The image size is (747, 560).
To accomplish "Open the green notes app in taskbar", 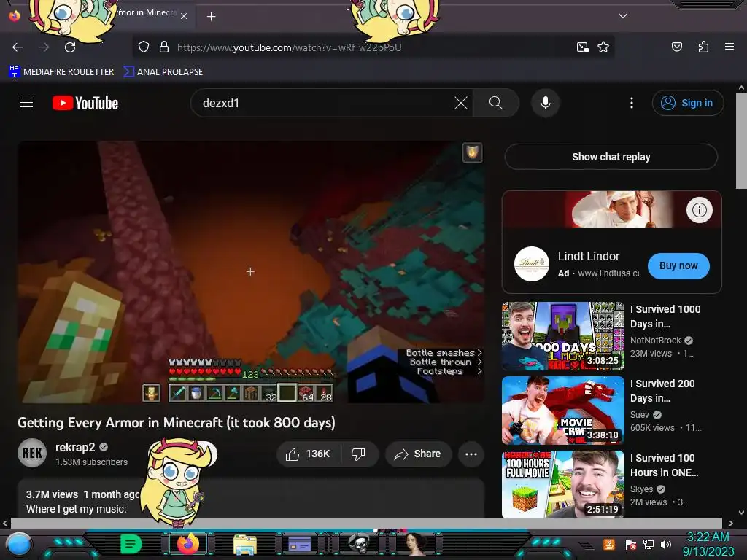I will click(131, 544).
